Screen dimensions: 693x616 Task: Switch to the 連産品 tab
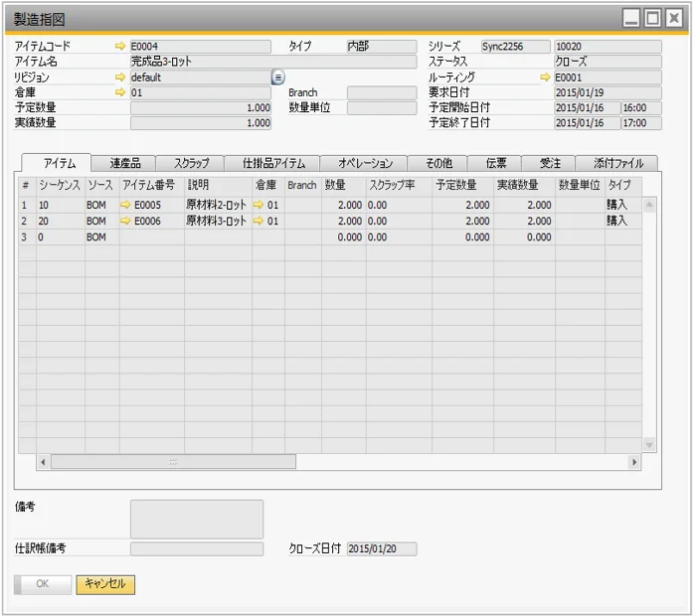tap(124, 163)
